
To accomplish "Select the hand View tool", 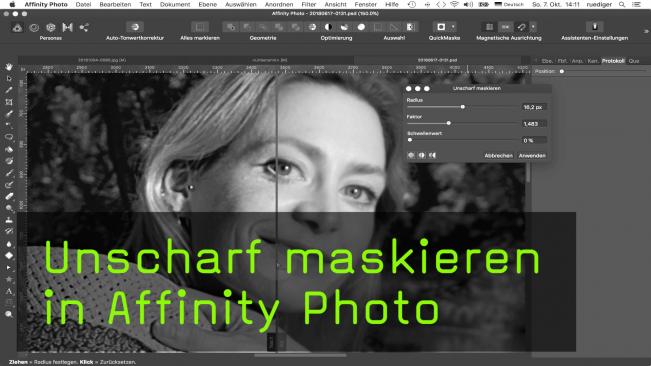I will [x=9, y=67].
